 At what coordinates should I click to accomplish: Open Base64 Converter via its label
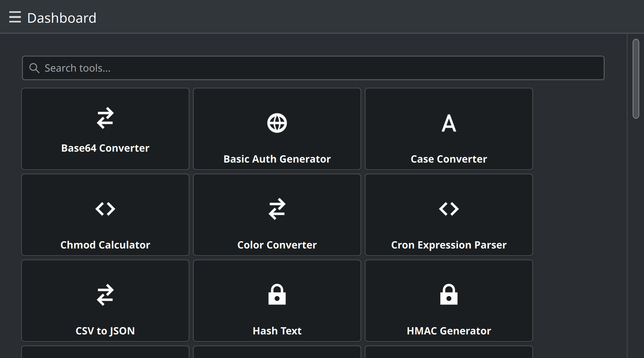tap(105, 148)
